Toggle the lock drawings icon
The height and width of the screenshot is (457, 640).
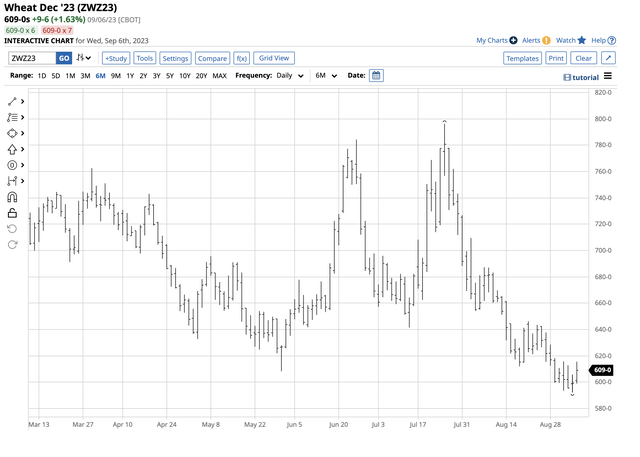[x=12, y=213]
